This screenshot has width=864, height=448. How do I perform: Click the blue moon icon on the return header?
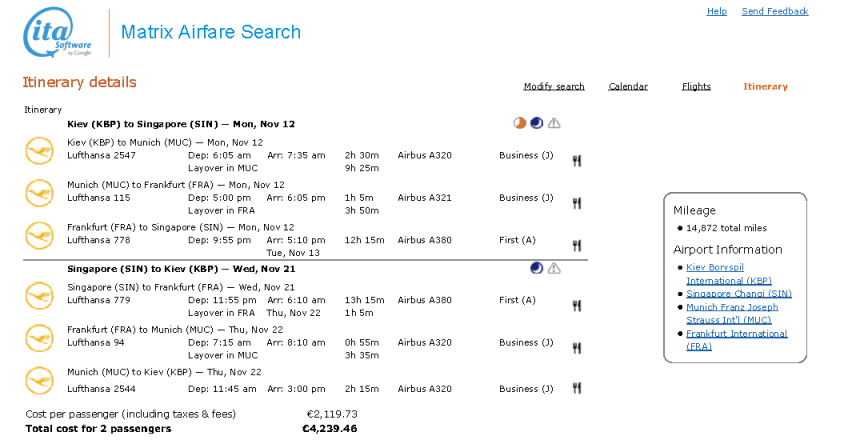pyautogui.click(x=537, y=268)
